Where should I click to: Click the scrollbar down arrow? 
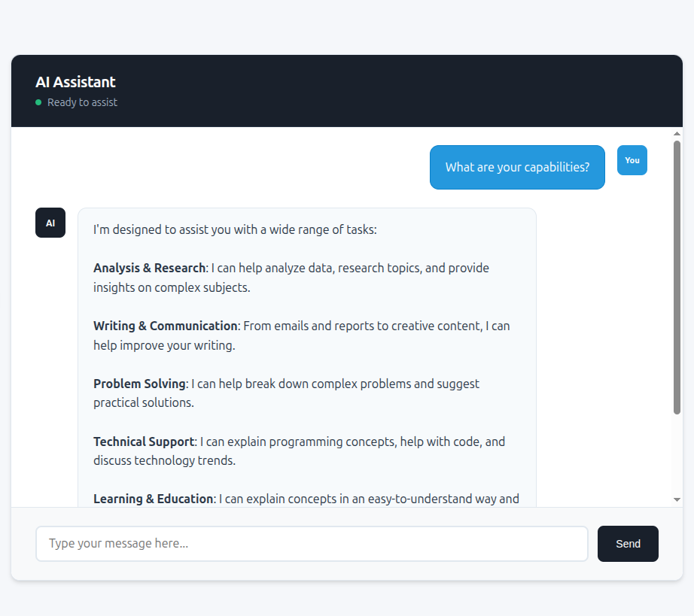(677, 499)
